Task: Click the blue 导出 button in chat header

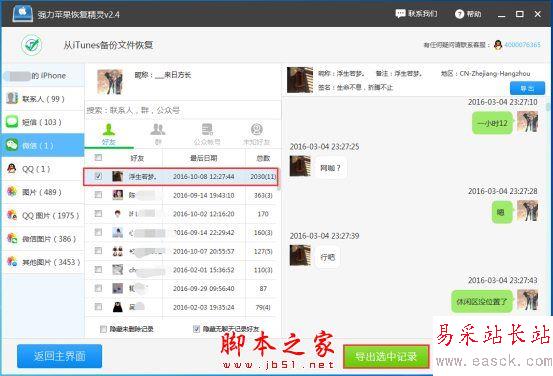Action: [527, 88]
